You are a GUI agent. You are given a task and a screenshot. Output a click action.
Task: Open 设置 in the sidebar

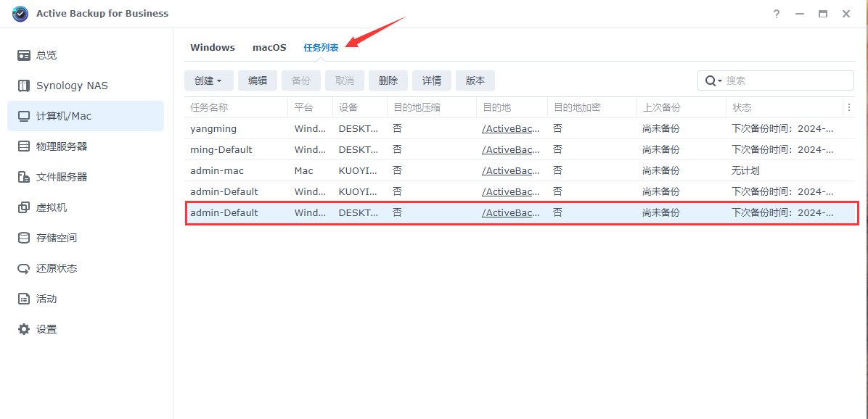[x=85, y=329]
